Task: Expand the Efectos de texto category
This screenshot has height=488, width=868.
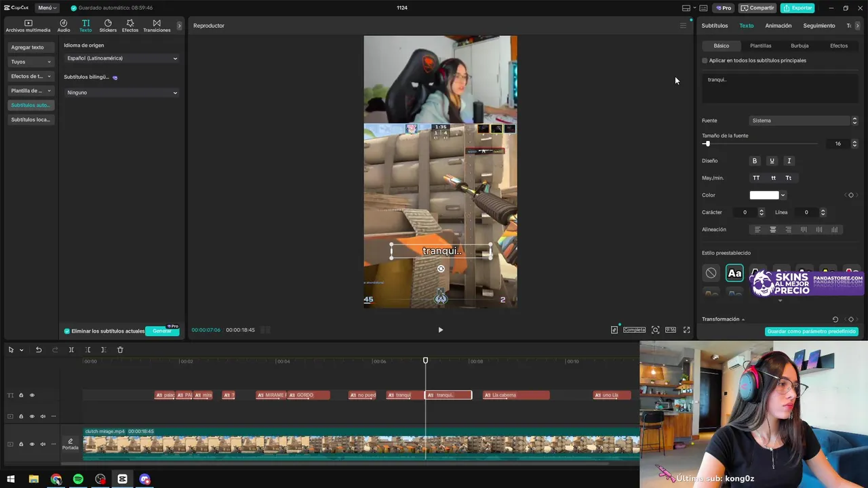Action: (31, 76)
